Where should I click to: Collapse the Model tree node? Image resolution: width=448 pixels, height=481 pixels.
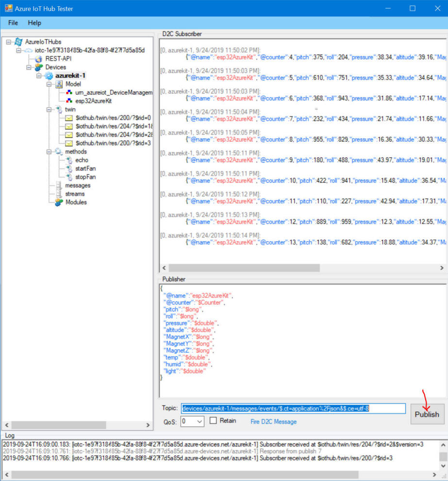pos(49,84)
